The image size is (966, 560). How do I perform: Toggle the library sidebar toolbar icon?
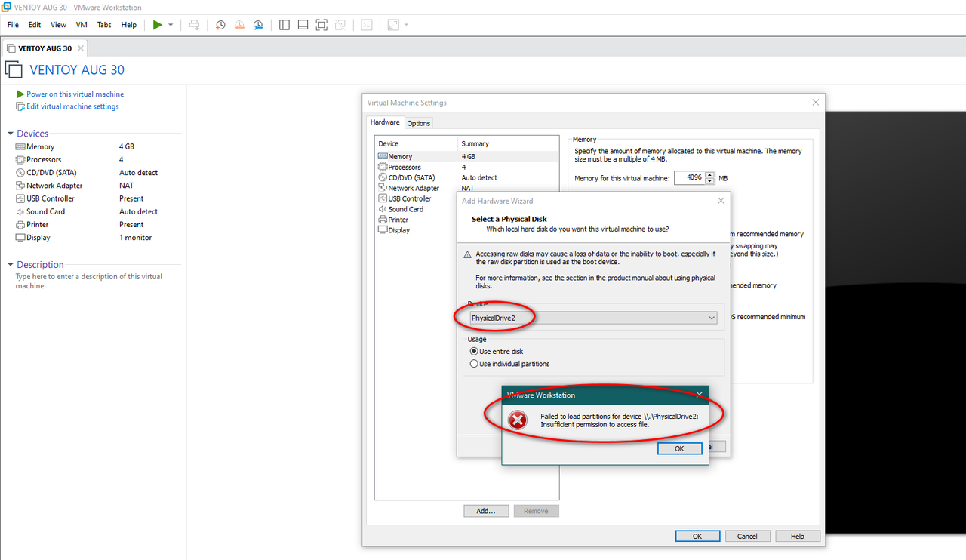(x=285, y=25)
